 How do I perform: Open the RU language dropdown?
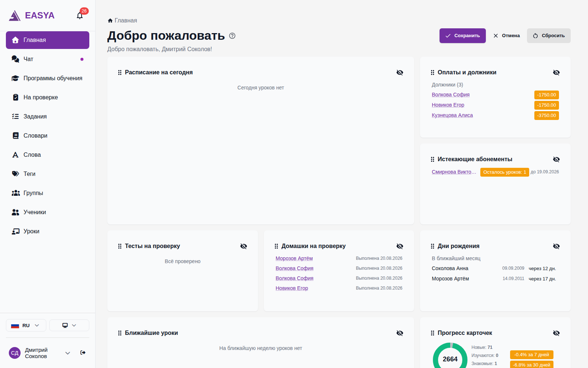tap(26, 325)
